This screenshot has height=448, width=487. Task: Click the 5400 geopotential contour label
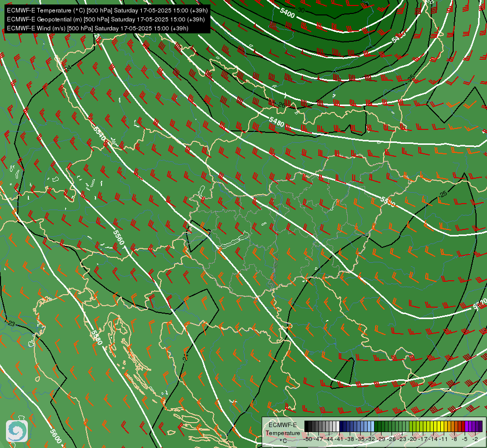coord(287,13)
